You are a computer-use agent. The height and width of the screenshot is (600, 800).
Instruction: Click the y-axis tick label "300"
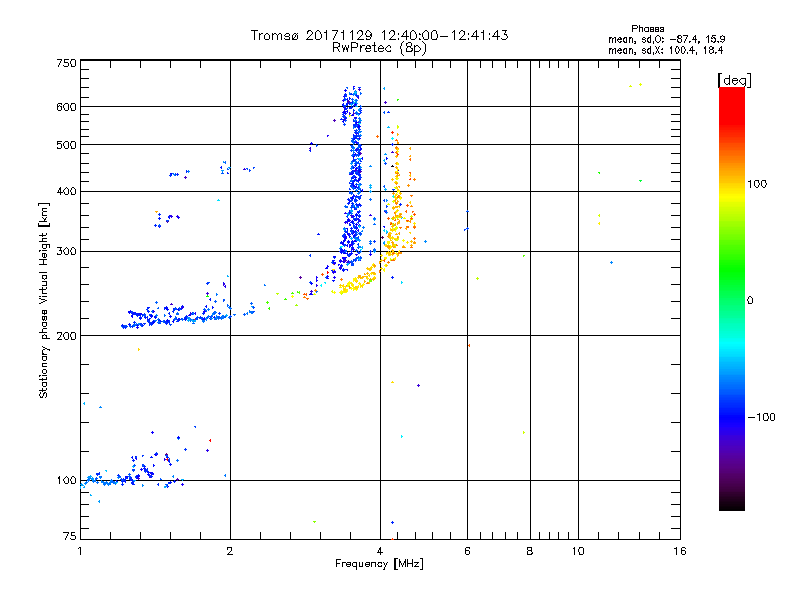(67, 252)
